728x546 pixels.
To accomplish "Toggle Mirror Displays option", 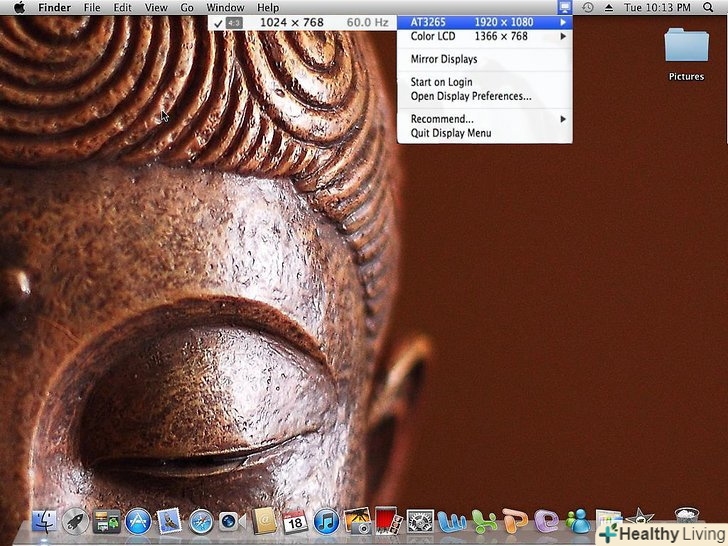I will (443, 59).
